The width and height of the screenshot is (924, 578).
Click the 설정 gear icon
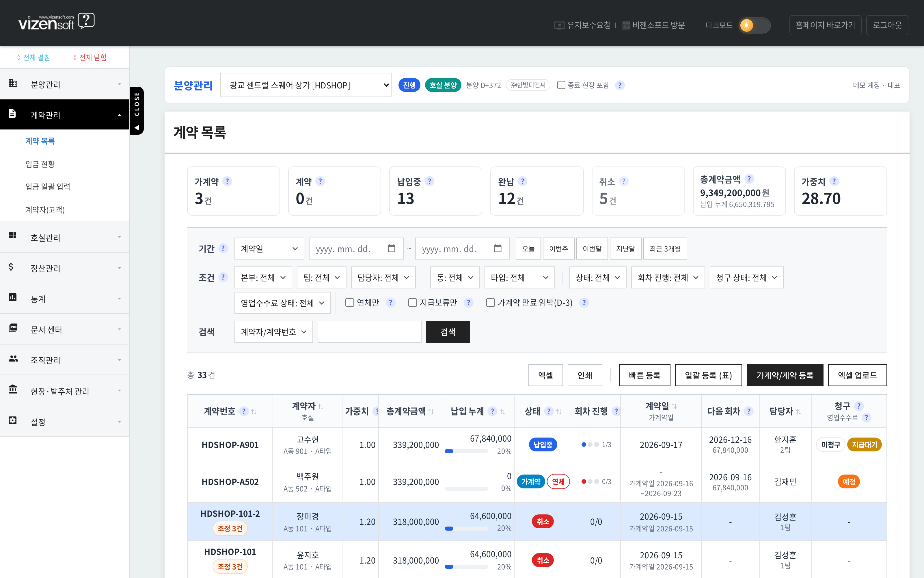[13, 420]
